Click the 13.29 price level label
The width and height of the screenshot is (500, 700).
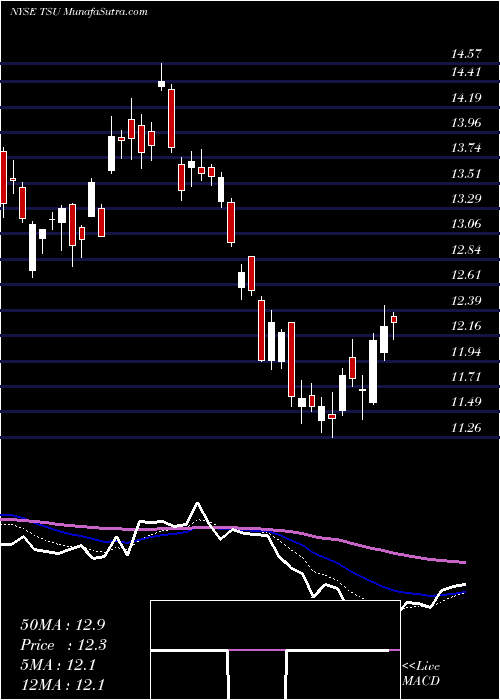pos(466,198)
